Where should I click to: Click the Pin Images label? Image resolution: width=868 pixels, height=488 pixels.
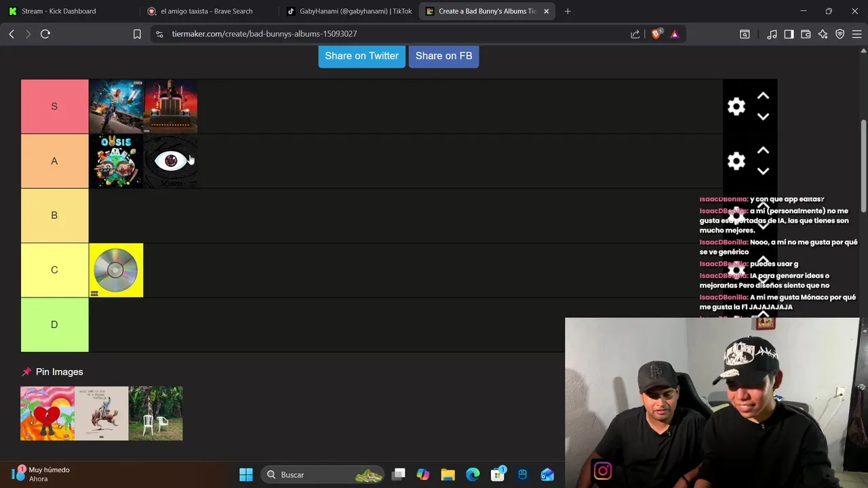tap(59, 372)
